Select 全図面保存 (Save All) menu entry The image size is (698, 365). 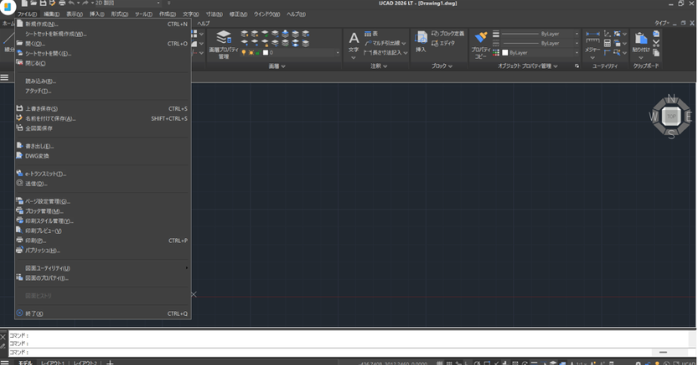(103, 128)
